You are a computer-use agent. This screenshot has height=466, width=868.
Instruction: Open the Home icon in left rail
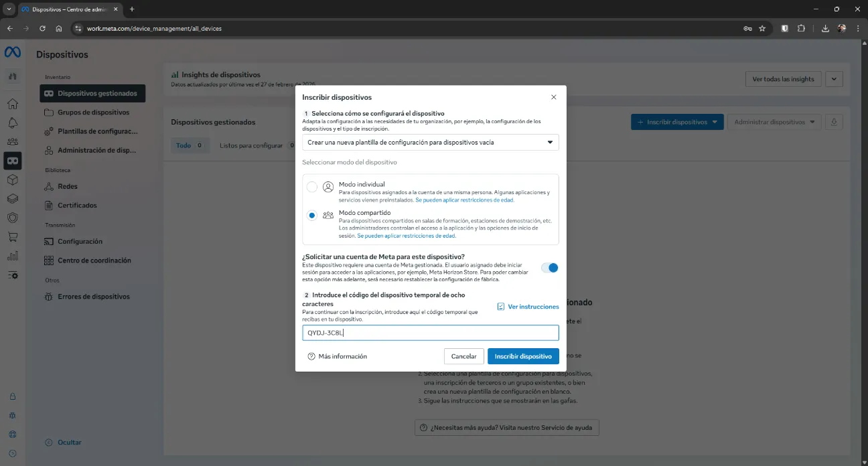pos(13,104)
